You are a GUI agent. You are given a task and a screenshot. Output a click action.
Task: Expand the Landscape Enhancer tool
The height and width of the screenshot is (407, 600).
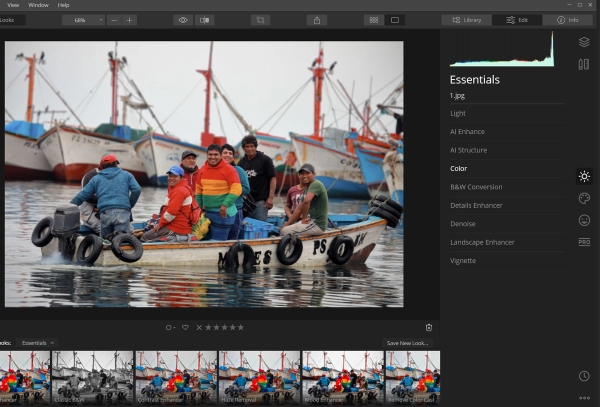click(x=507, y=242)
